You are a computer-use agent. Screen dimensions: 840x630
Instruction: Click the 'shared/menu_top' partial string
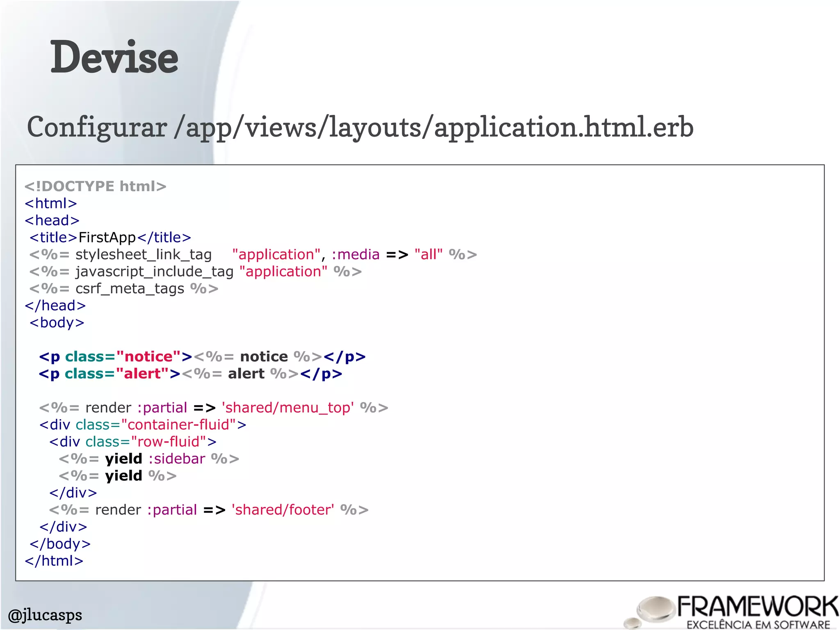(288, 408)
